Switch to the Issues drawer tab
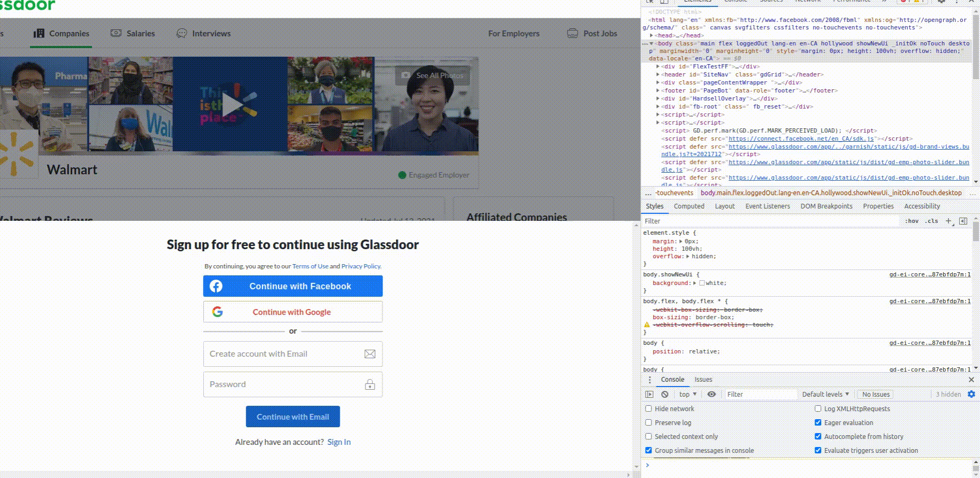Image resolution: width=980 pixels, height=478 pixels. pyautogui.click(x=703, y=380)
